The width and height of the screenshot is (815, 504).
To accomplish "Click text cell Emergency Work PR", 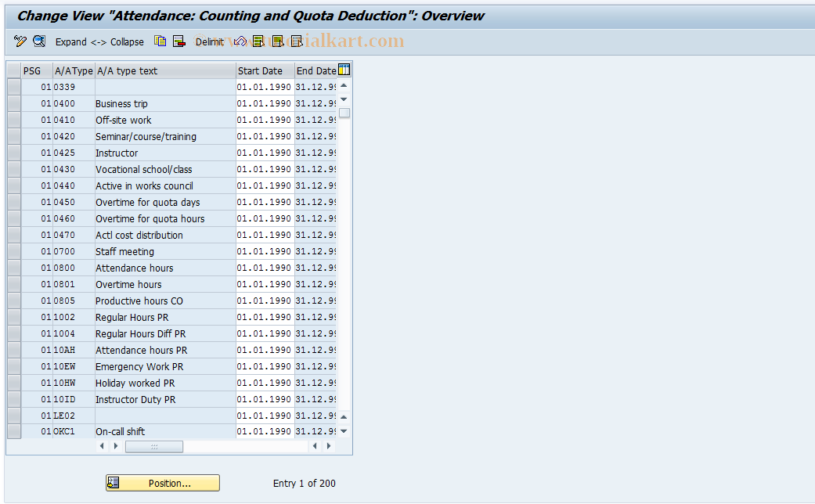I will coord(165,367).
